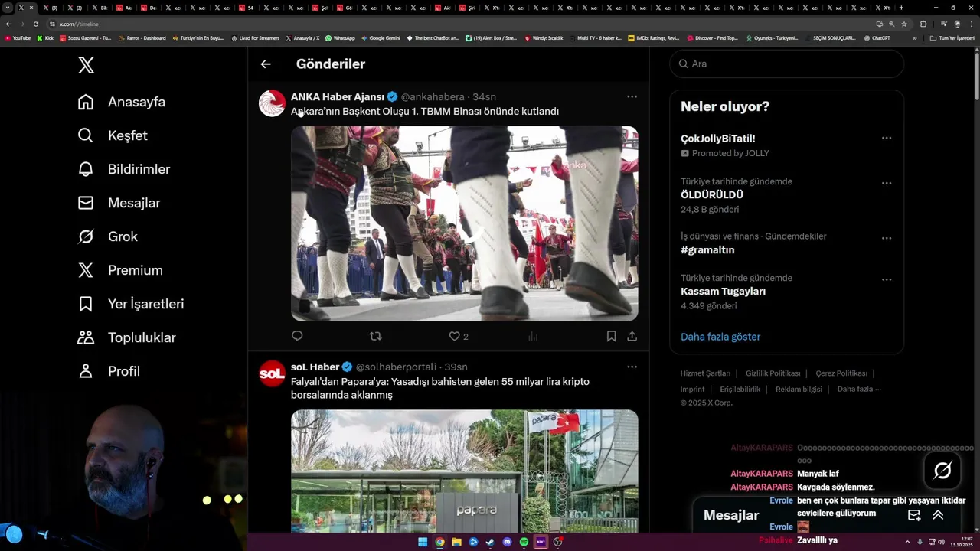This screenshot has width=980, height=551.
Task: Reply to the ANKA Haber Ajansı post
Action: pos(297,336)
